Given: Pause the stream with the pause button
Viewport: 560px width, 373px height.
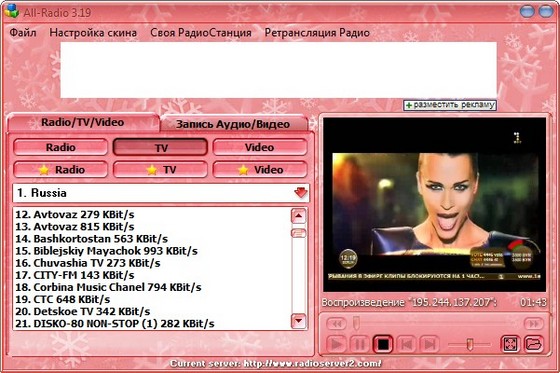Looking at the screenshot, I should [x=360, y=344].
